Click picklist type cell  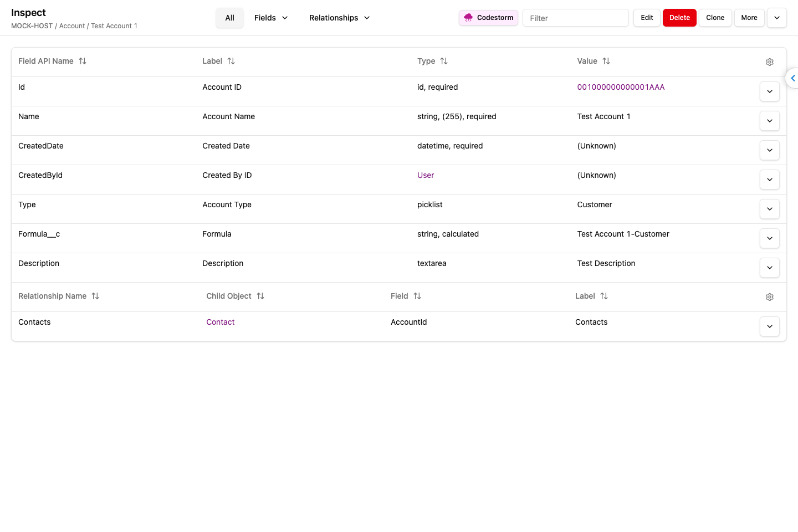(430, 204)
